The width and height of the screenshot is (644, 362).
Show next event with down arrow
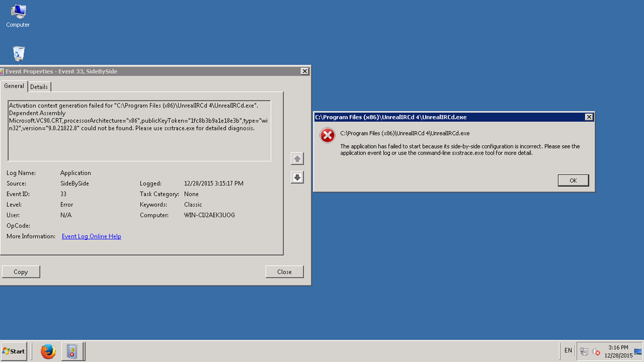297,177
